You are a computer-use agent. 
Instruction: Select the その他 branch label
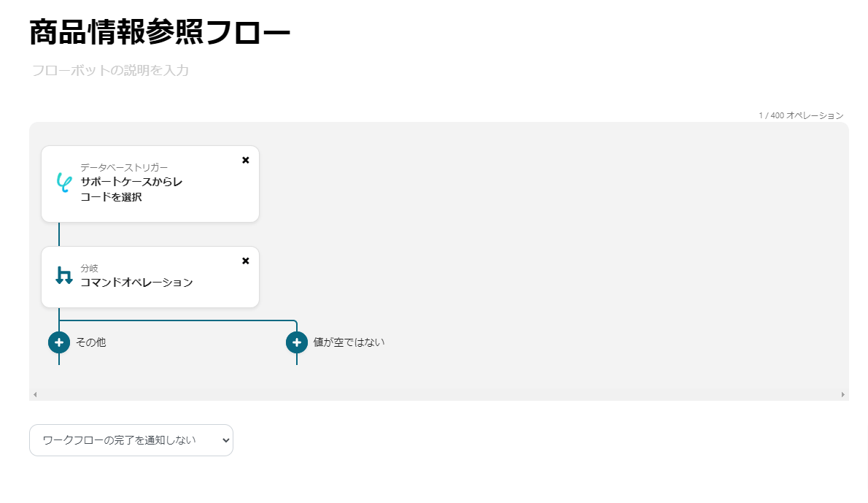click(x=91, y=342)
